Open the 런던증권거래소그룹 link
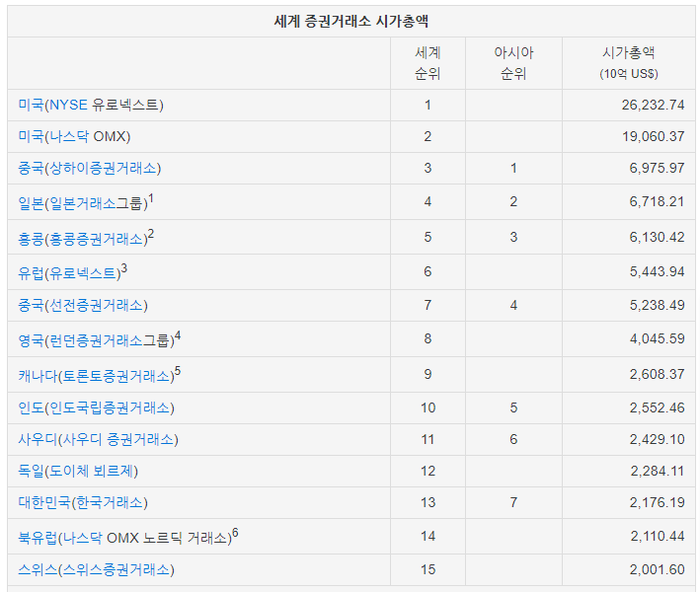The image size is (700, 592). pyautogui.click(x=109, y=340)
